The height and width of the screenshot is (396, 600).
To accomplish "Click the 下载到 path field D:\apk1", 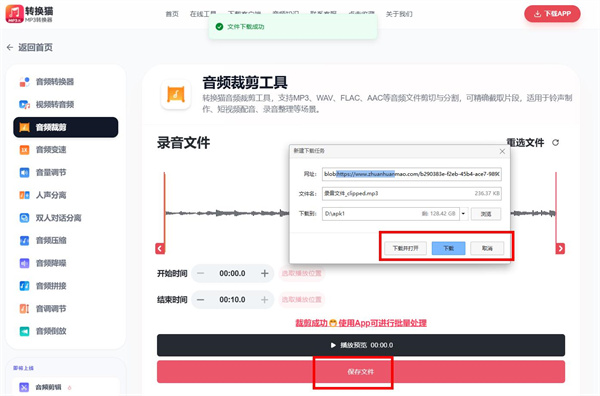I will [390, 213].
